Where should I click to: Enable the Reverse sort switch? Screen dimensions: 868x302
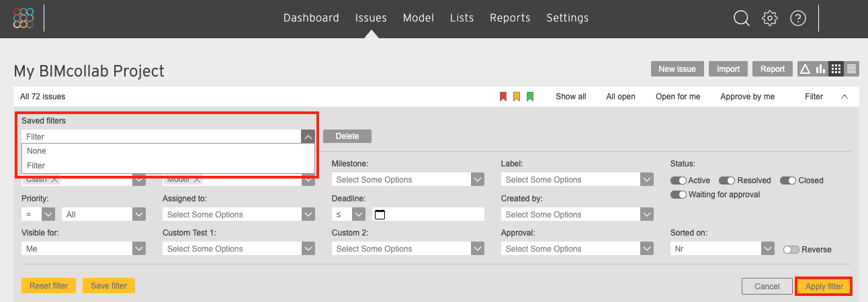(791, 250)
